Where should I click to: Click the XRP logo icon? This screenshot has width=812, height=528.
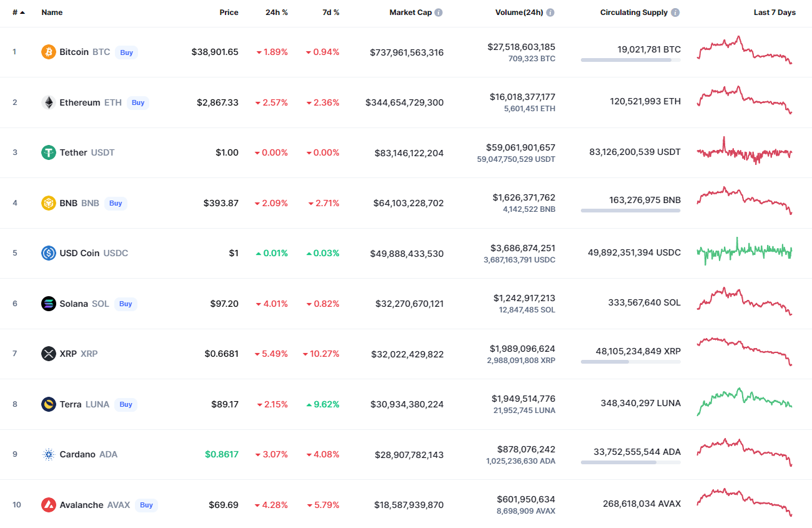[x=49, y=354]
